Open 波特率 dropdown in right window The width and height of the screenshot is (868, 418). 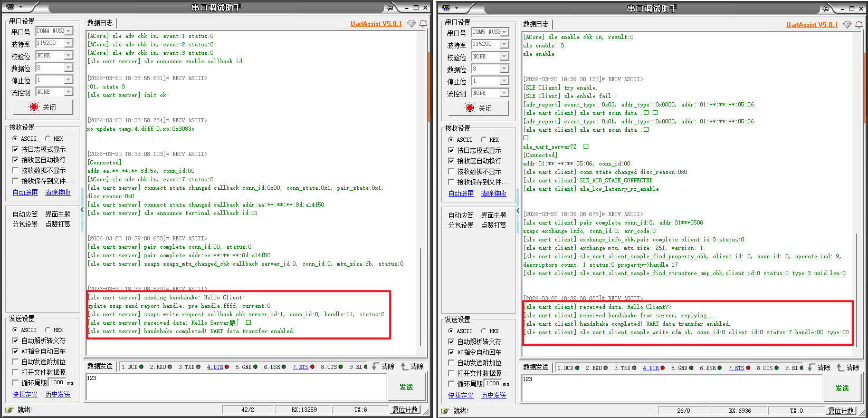[504, 44]
